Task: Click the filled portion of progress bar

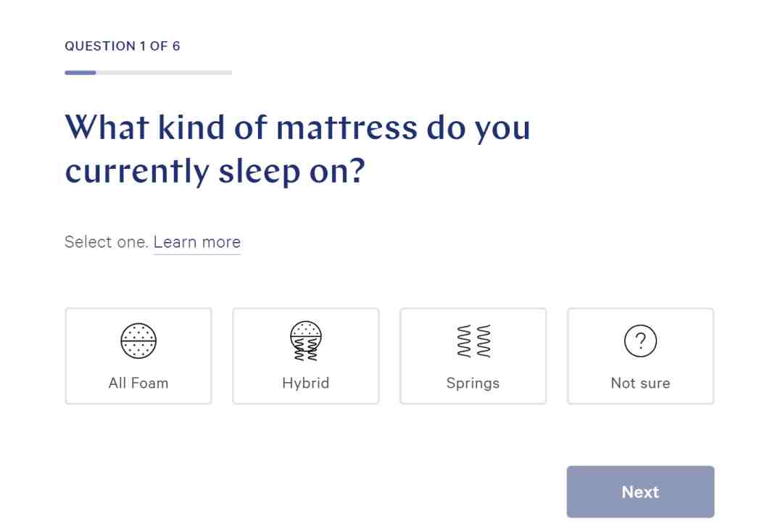Action: pyautogui.click(x=80, y=73)
